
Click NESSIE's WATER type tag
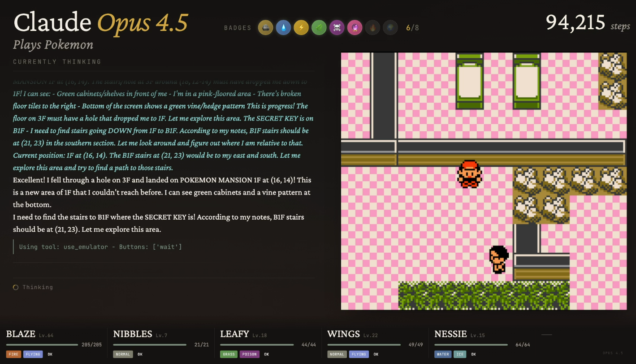pyautogui.click(x=443, y=354)
